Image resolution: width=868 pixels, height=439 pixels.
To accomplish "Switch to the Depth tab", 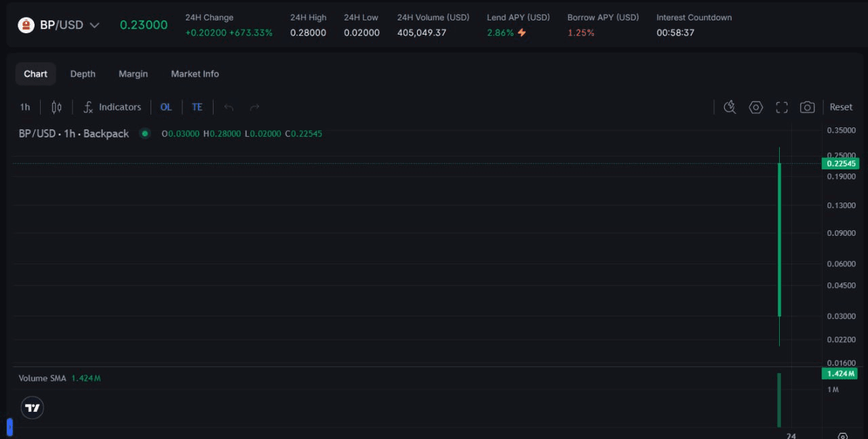I will click(83, 74).
